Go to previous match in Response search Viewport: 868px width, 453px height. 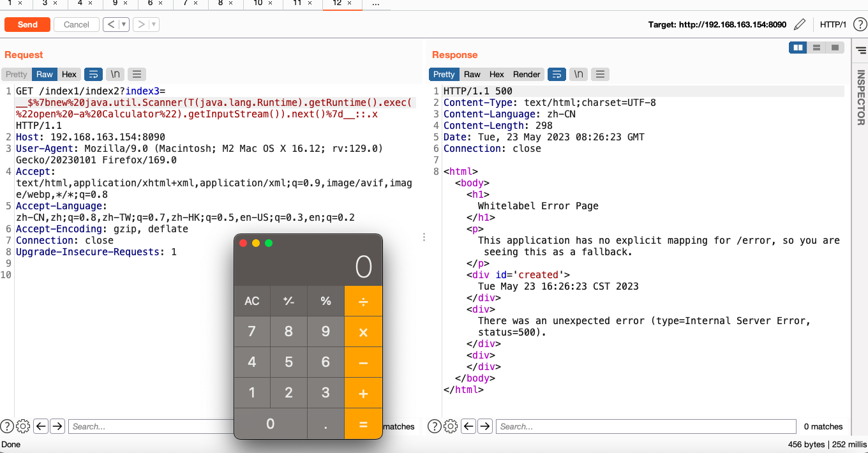point(468,426)
